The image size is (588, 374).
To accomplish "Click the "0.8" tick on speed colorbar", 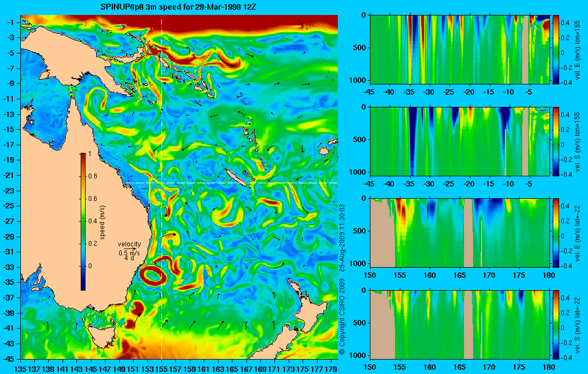I will [92, 176].
